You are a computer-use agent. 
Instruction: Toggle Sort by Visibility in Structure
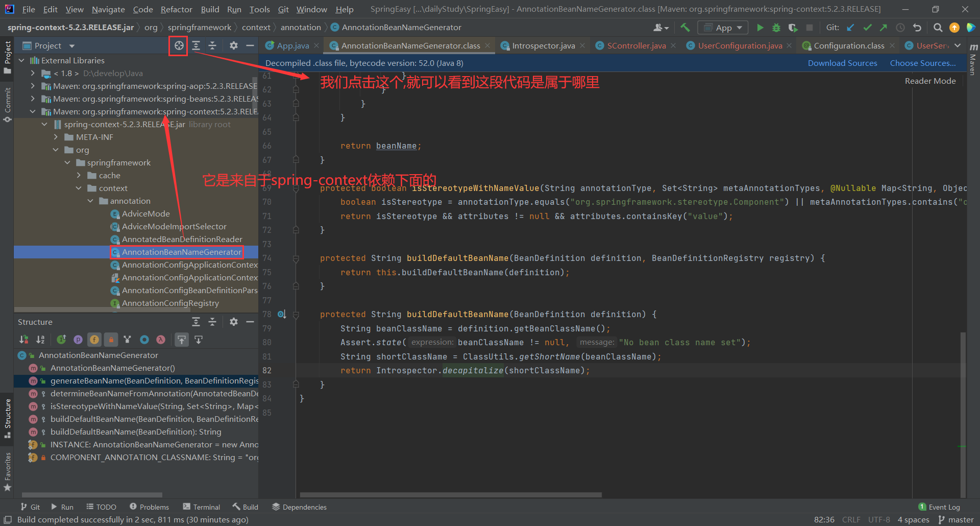tap(24, 340)
